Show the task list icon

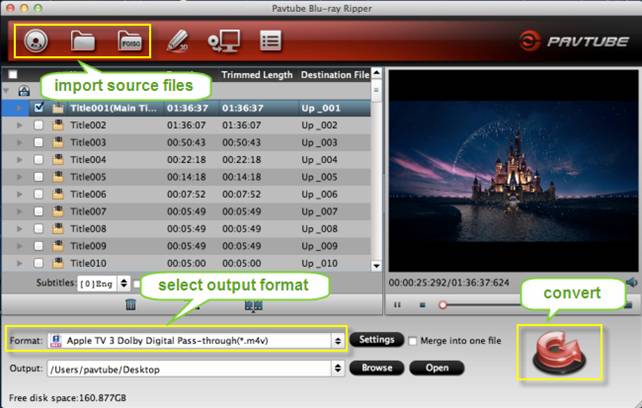point(270,41)
